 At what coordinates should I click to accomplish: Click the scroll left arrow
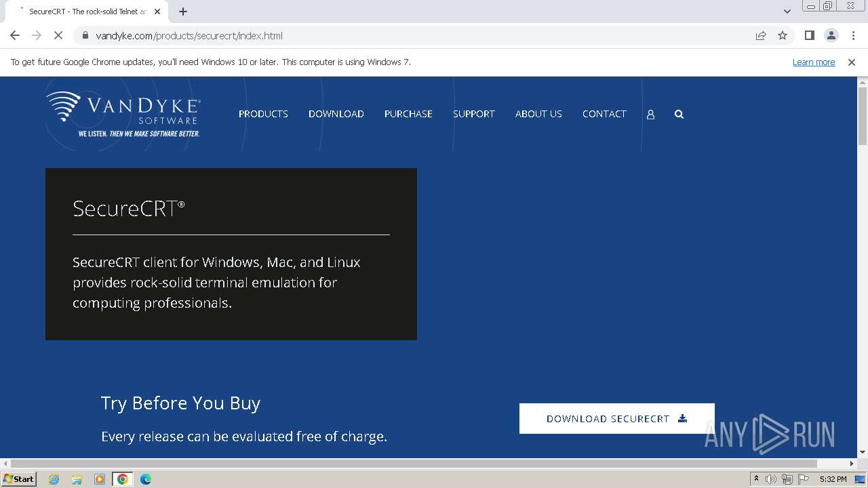pos(5,464)
